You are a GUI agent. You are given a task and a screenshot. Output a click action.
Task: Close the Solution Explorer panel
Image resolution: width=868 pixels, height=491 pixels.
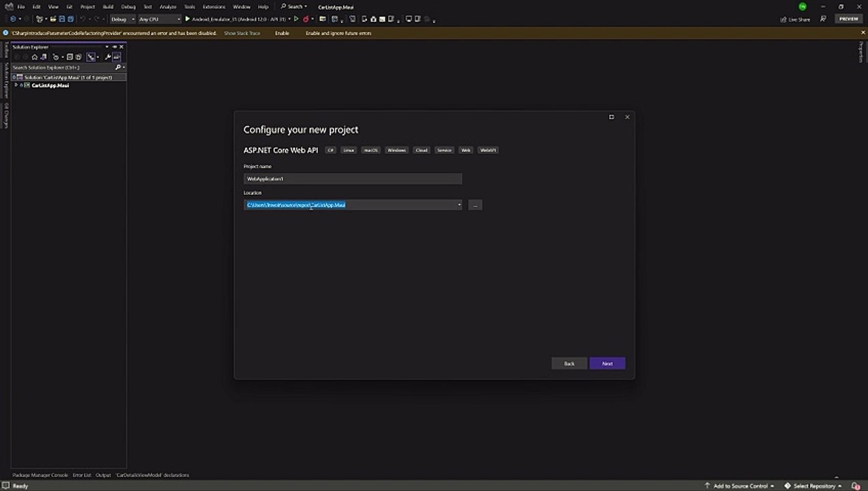tap(121, 47)
